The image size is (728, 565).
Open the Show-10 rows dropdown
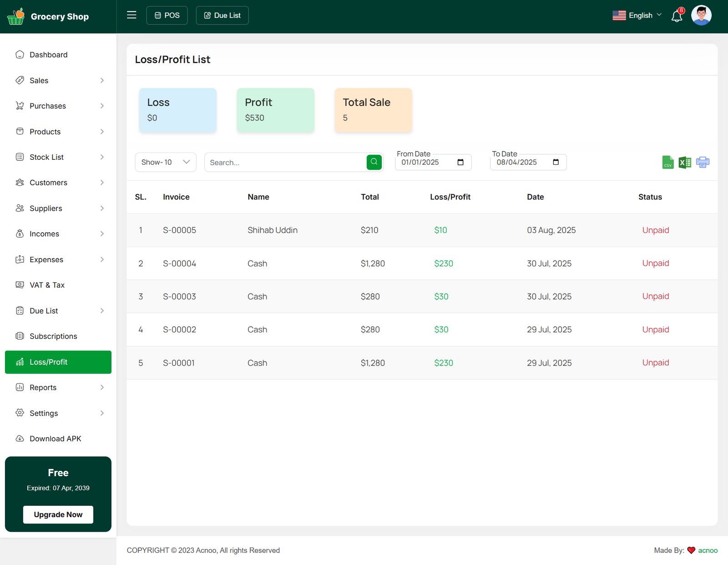click(166, 162)
